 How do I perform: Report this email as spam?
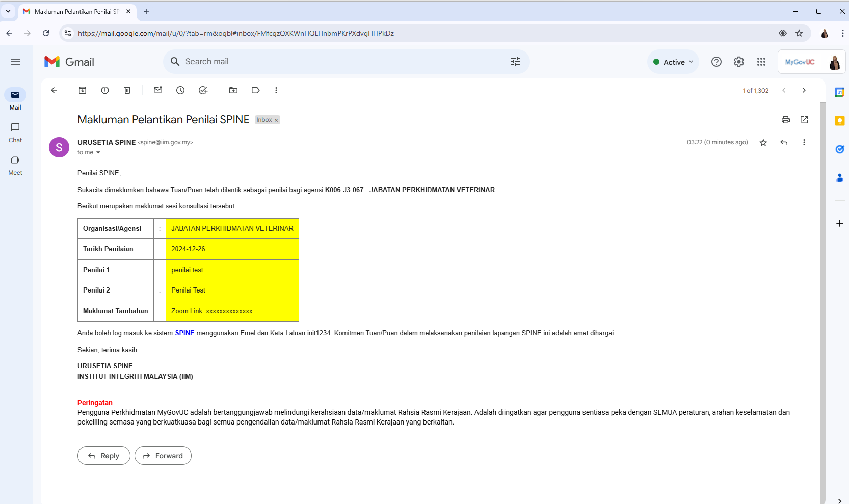coord(105,90)
